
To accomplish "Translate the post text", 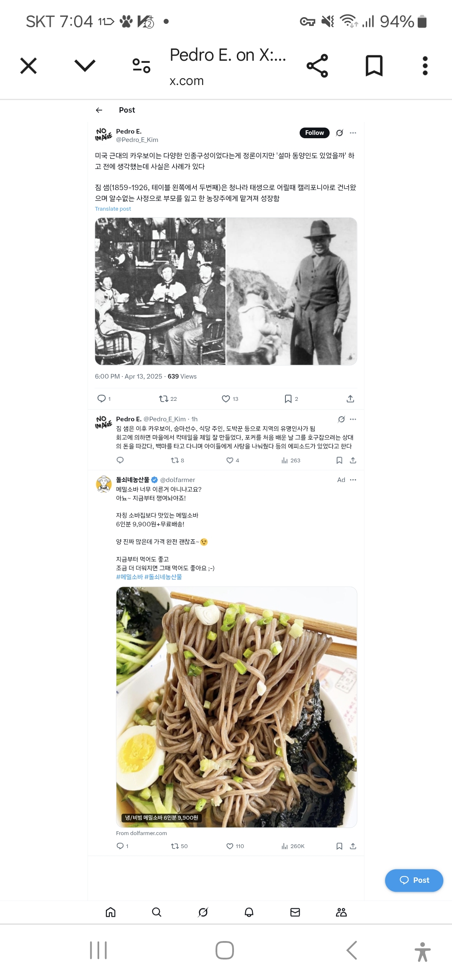I will [x=113, y=209].
